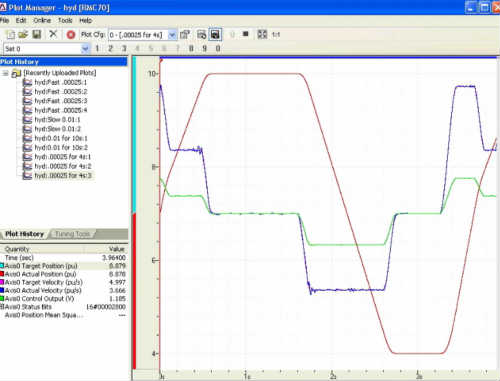Toggle the Axis0 Target Position trace

[x=41, y=266]
